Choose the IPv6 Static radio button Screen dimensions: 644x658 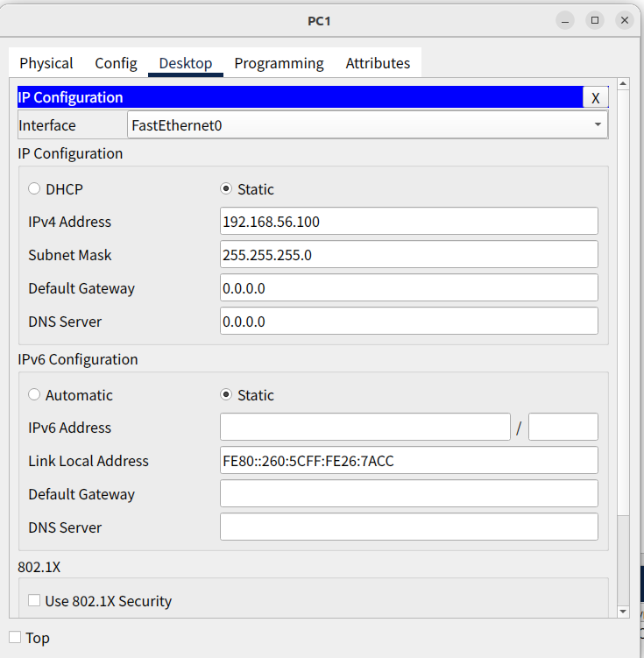tap(226, 394)
